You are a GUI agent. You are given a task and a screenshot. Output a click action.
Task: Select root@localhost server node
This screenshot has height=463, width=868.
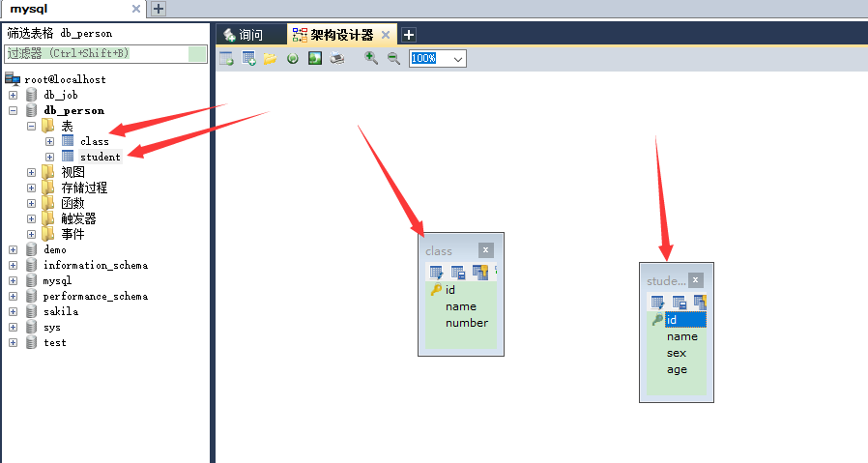tap(65, 79)
